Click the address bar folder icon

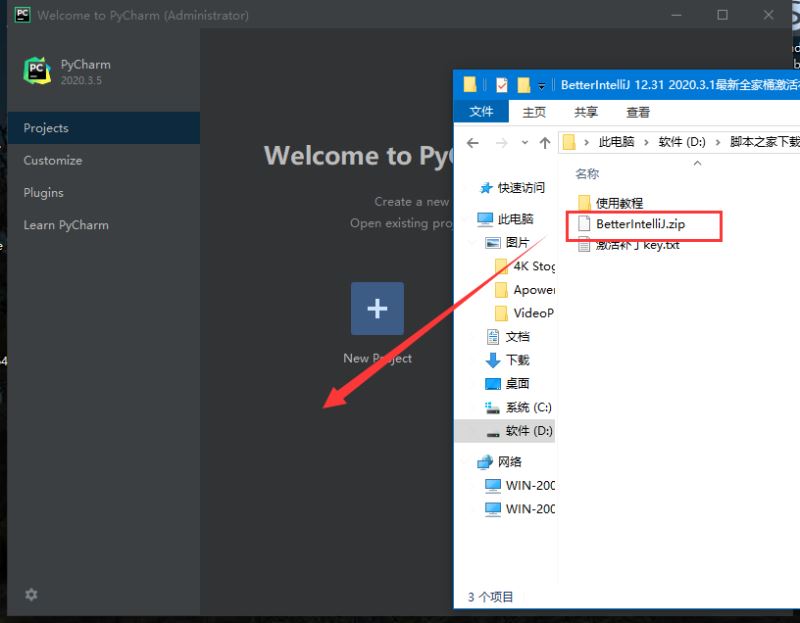tap(569, 142)
